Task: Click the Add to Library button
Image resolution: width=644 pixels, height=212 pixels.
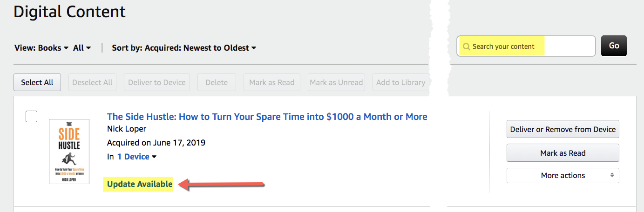Action: 400,82
